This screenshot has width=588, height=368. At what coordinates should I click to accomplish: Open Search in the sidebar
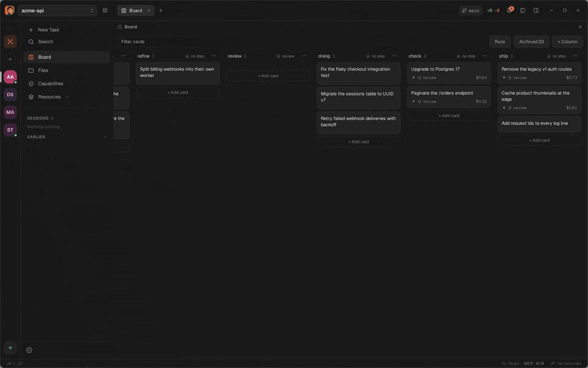click(x=67, y=42)
